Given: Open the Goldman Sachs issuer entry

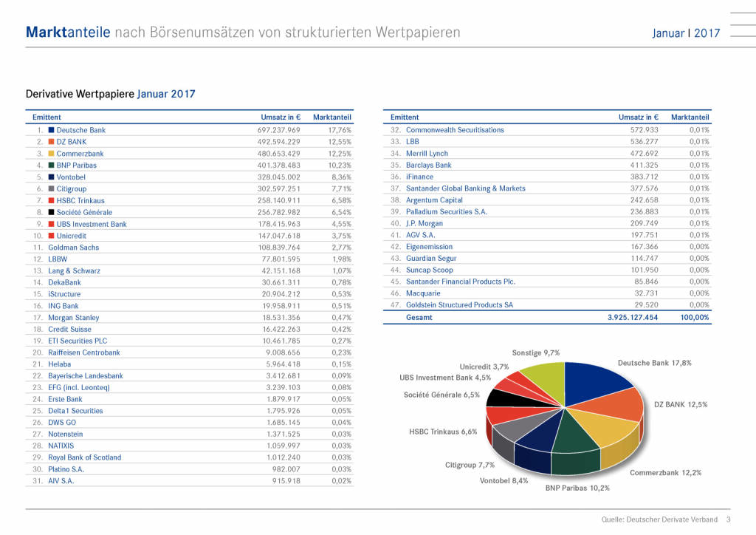Looking at the screenshot, I should coord(73,248).
